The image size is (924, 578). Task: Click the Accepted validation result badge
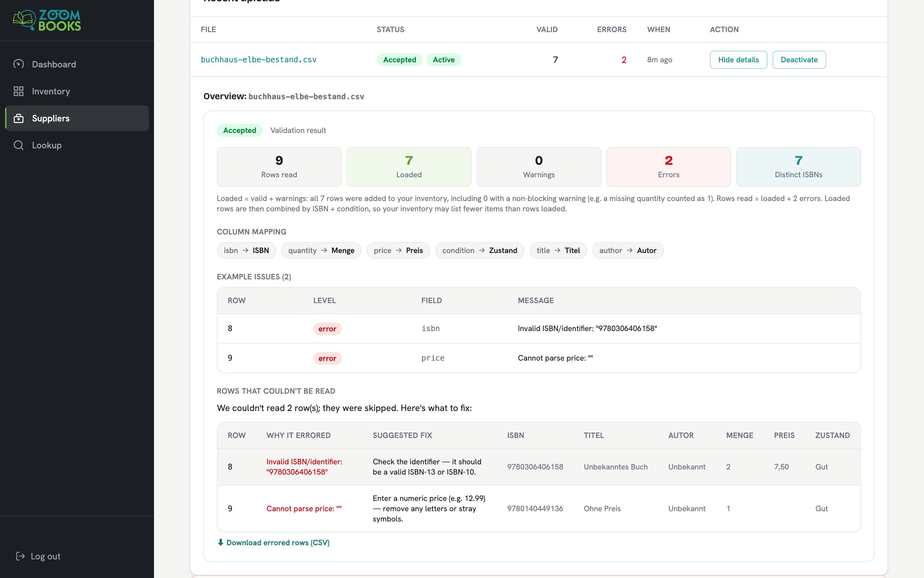click(x=239, y=130)
